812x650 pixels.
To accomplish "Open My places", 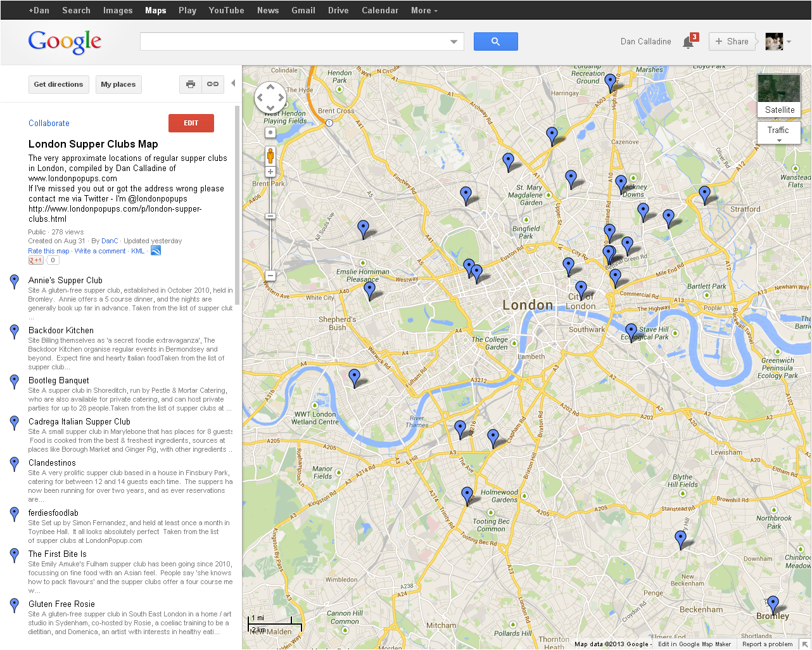I will (118, 84).
